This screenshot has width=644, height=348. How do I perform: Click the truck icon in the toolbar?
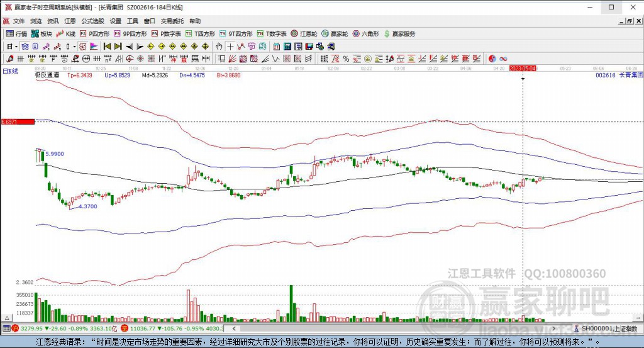point(331,47)
